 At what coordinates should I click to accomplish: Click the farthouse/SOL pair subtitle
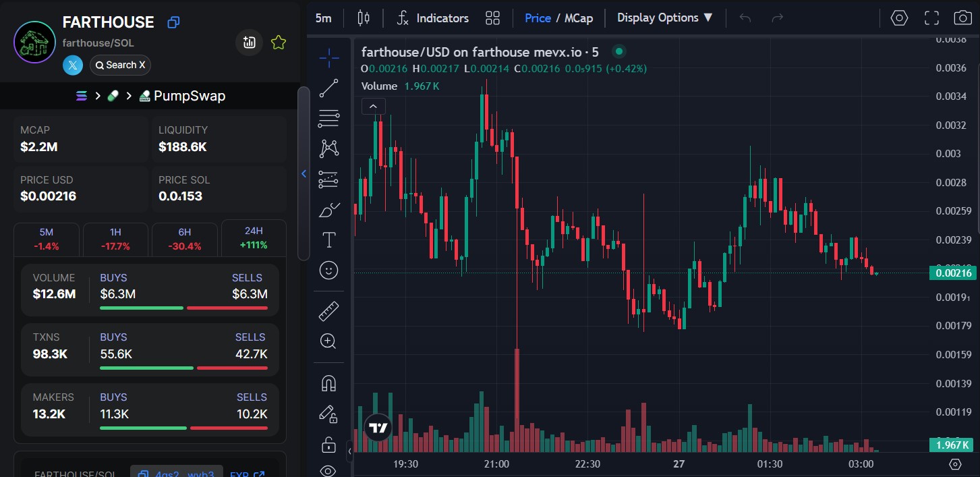click(98, 43)
